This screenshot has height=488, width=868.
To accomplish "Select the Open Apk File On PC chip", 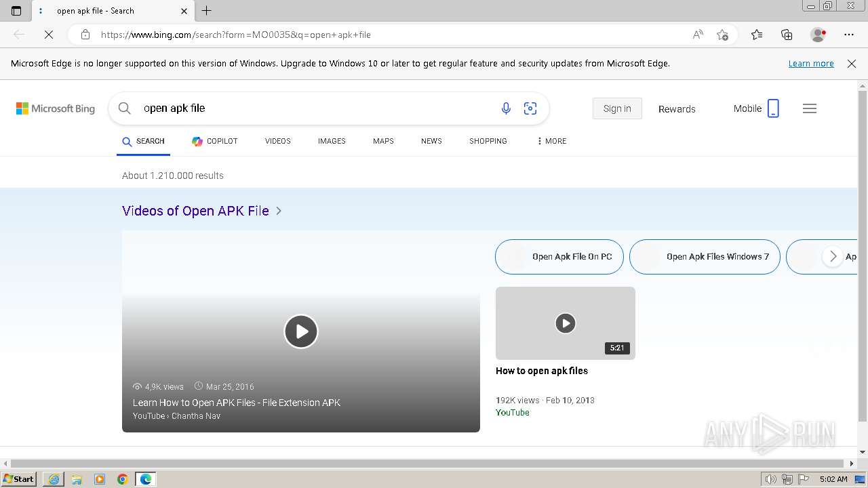I will coord(559,257).
